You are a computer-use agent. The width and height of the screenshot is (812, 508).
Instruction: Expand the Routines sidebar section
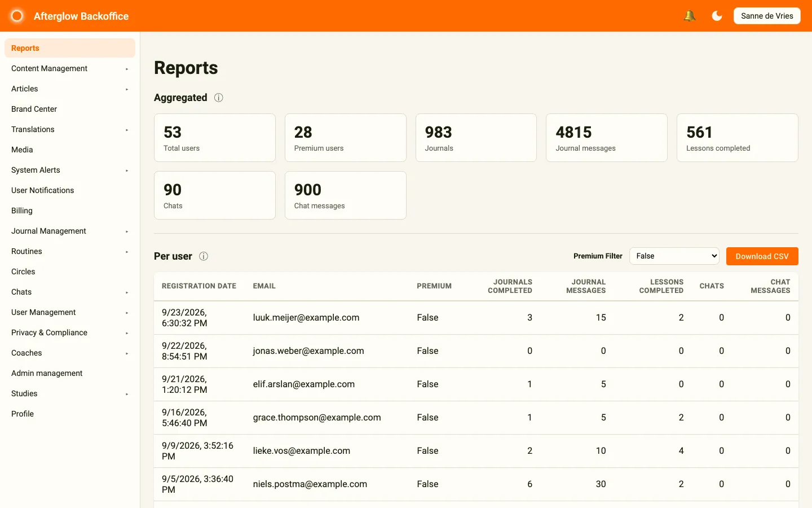70,251
